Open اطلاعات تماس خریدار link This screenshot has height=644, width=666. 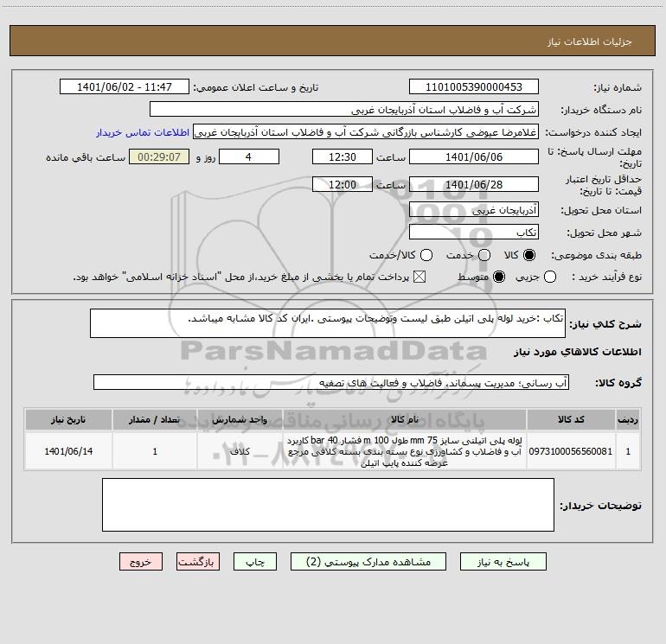[143, 132]
